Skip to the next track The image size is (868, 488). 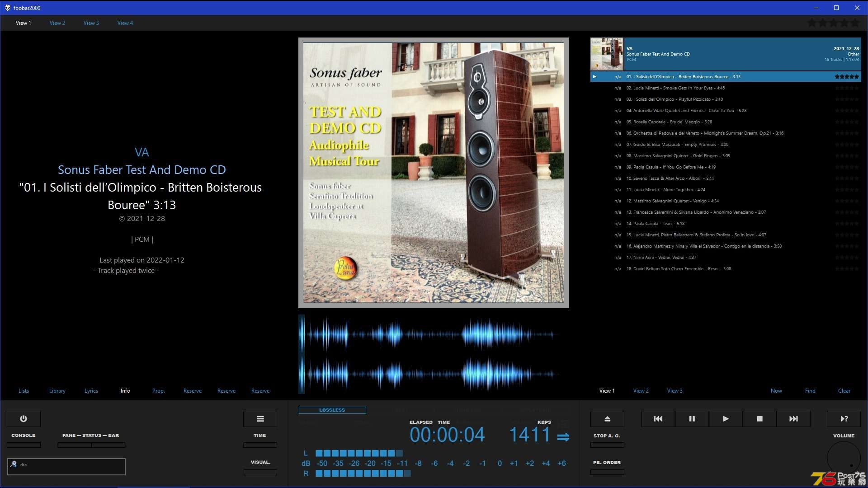tap(793, 419)
